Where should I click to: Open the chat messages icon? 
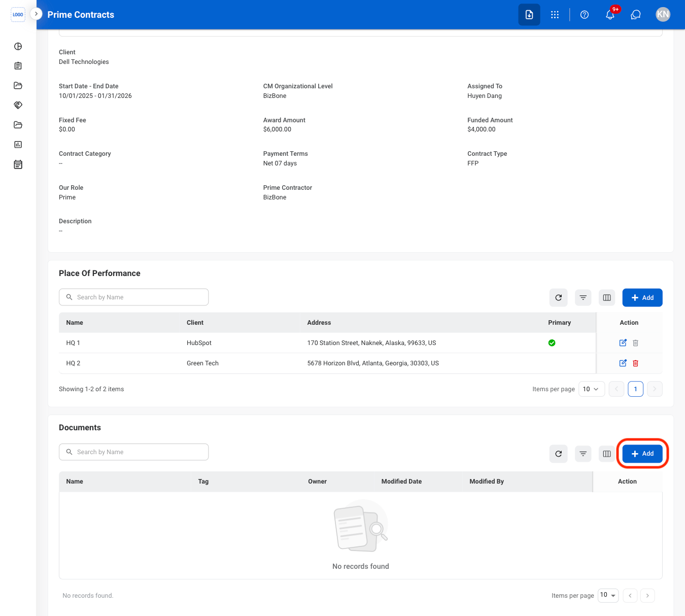(x=636, y=15)
